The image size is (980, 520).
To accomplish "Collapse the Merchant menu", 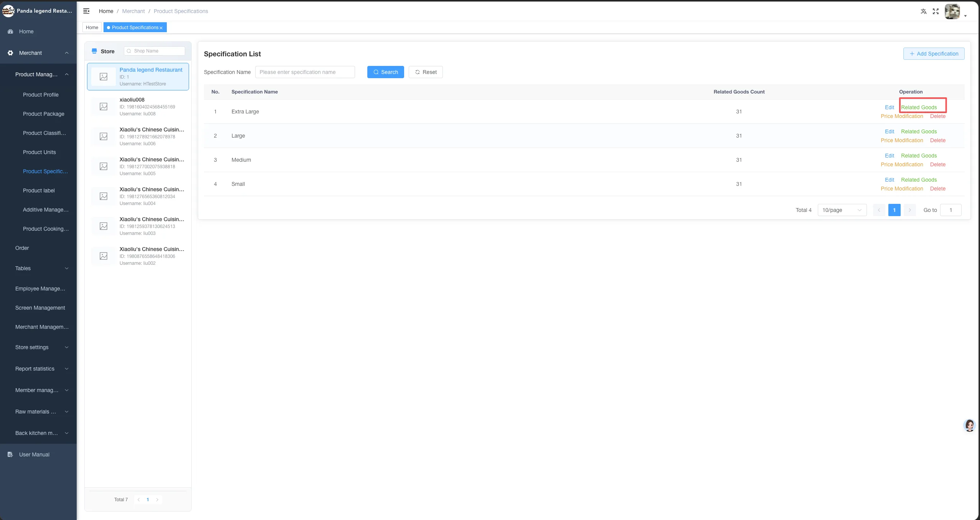I will [67, 53].
